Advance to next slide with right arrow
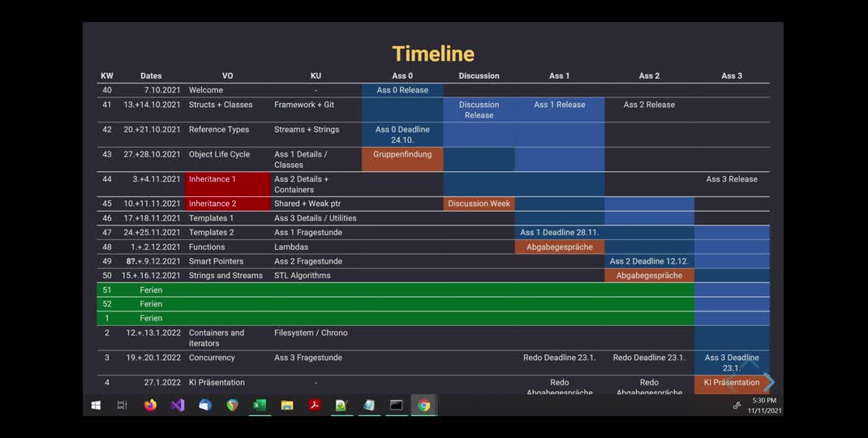The height and width of the screenshot is (438, 868). (768, 382)
